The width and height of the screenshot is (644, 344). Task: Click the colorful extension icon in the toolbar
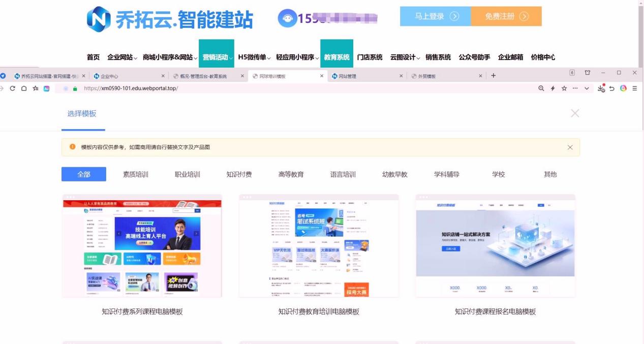click(x=624, y=88)
